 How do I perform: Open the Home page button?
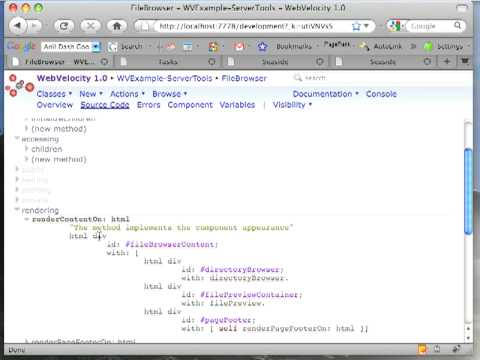[x=117, y=26]
